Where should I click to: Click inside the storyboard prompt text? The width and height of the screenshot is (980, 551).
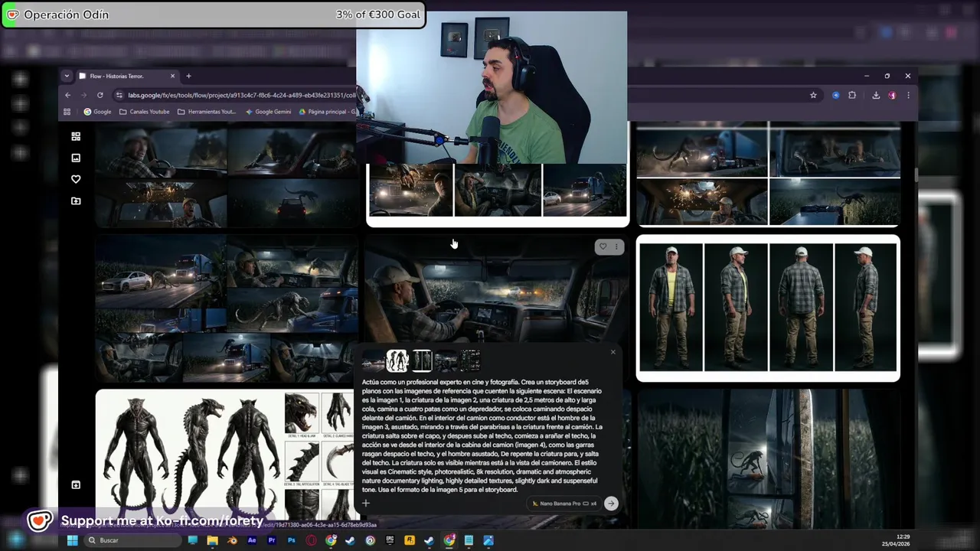point(482,435)
